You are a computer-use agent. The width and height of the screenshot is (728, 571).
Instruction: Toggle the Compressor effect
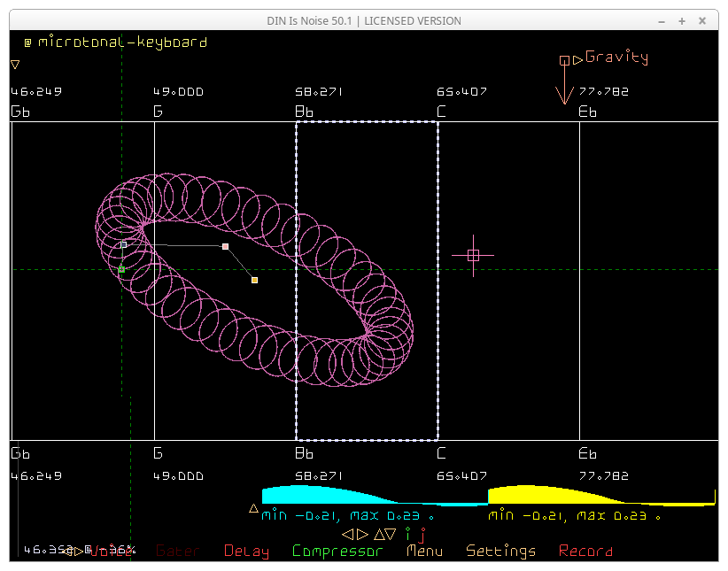337,551
